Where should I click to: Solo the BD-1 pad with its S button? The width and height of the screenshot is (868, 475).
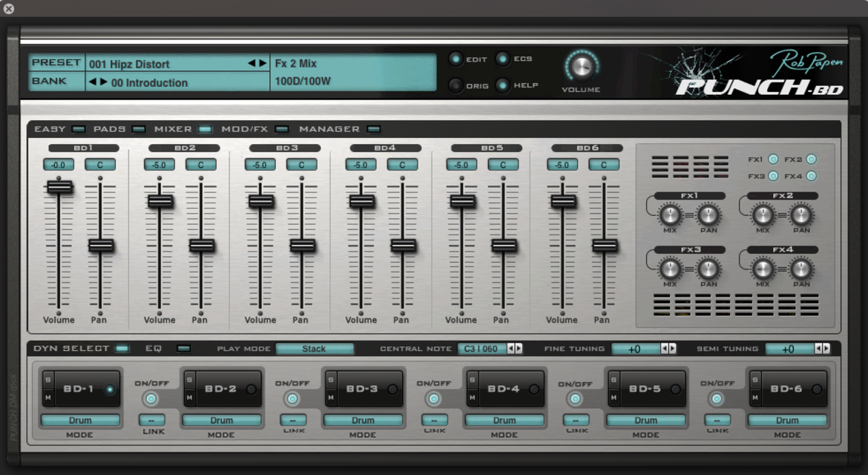48,380
